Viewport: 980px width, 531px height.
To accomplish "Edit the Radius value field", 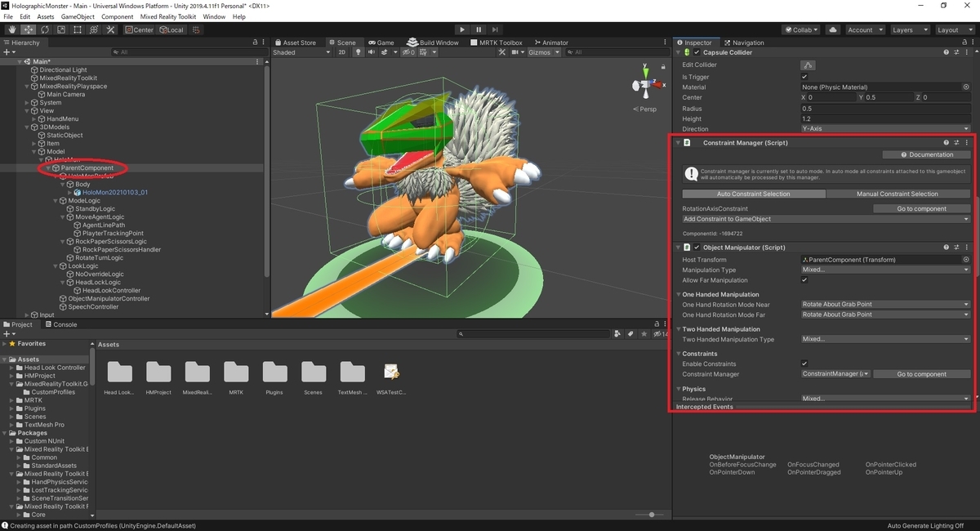I will coord(886,108).
